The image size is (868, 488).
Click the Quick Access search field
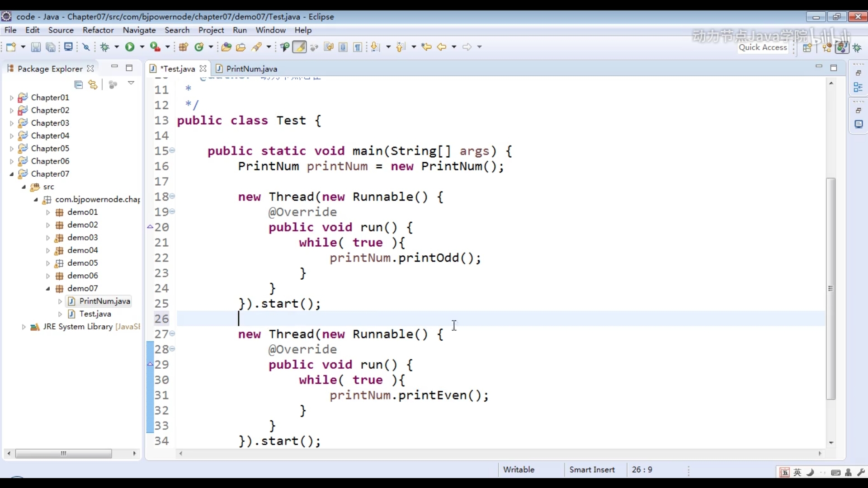tap(763, 47)
